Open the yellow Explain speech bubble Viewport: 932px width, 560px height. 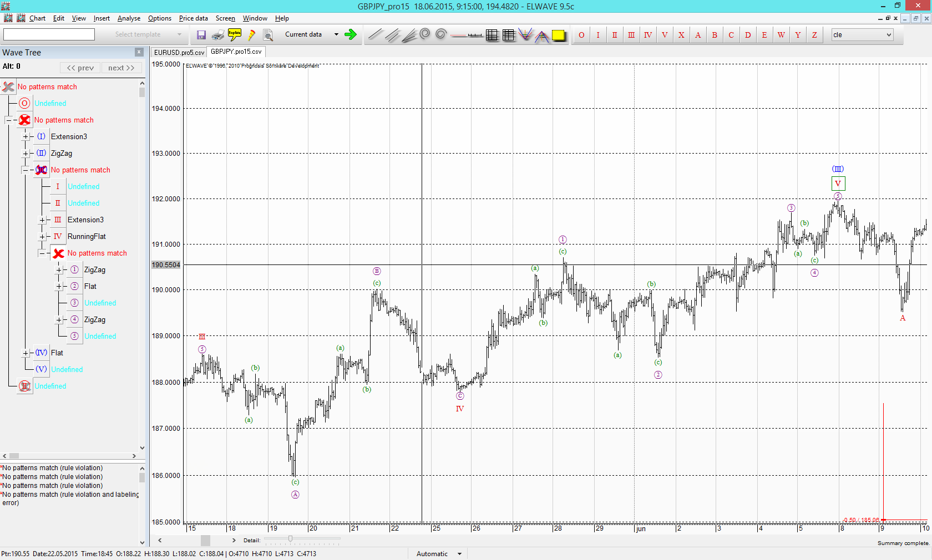(x=235, y=35)
